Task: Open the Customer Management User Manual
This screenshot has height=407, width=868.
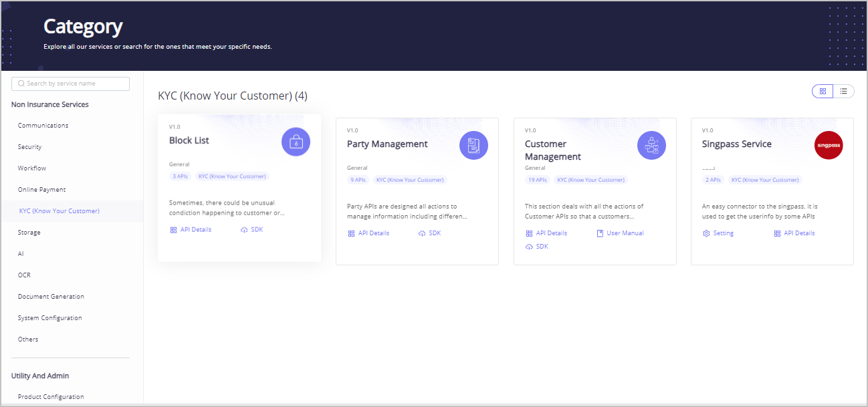Action: click(620, 233)
